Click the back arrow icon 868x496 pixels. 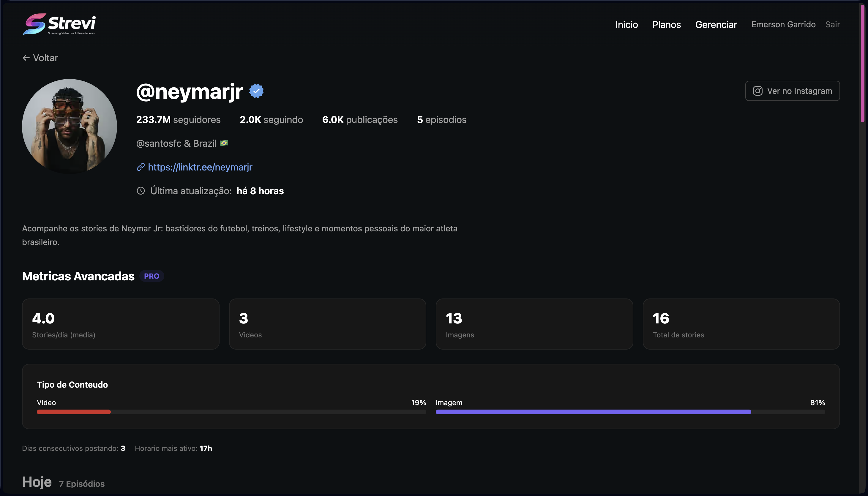click(26, 58)
